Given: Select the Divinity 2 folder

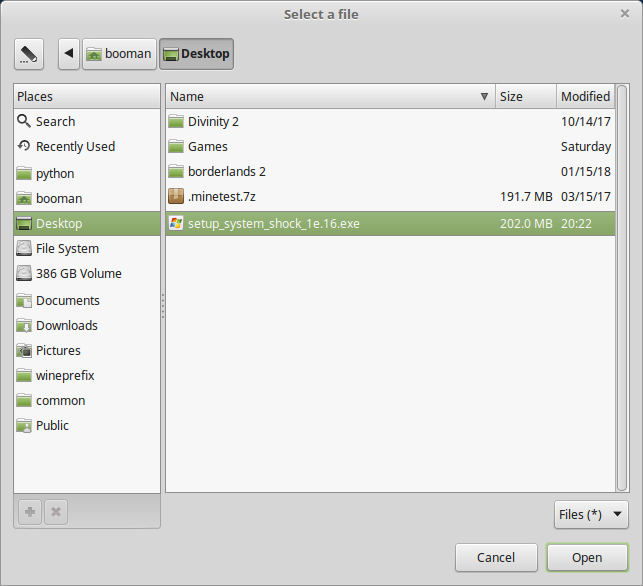Looking at the screenshot, I should pyautogui.click(x=390, y=121).
